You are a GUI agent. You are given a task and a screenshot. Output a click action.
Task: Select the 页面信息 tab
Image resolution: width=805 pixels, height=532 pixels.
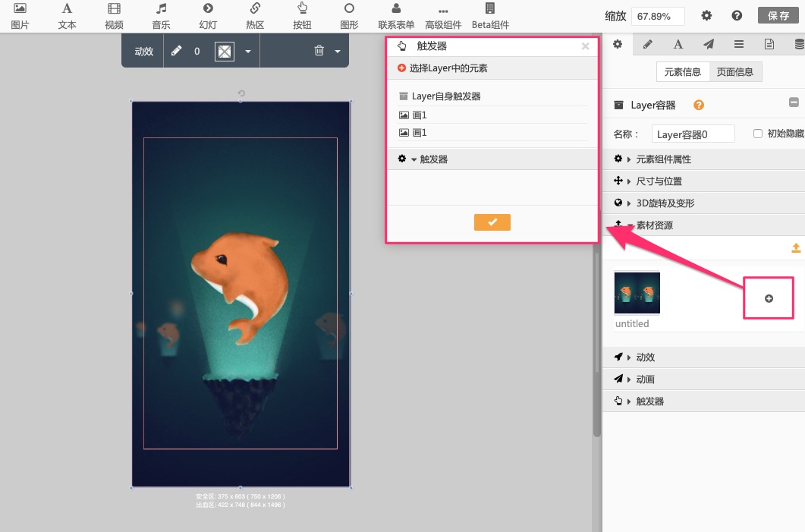[x=735, y=72]
